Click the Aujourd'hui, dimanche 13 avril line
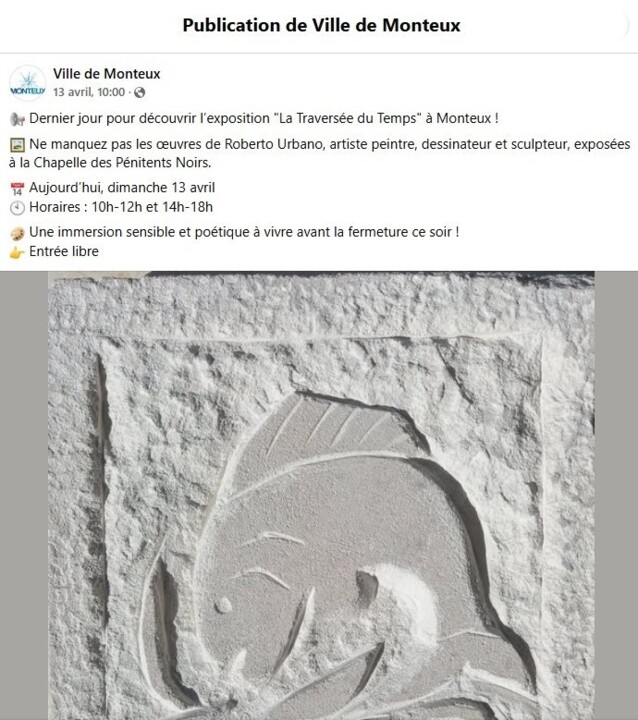The width and height of the screenshot is (638, 720). point(122,188)
